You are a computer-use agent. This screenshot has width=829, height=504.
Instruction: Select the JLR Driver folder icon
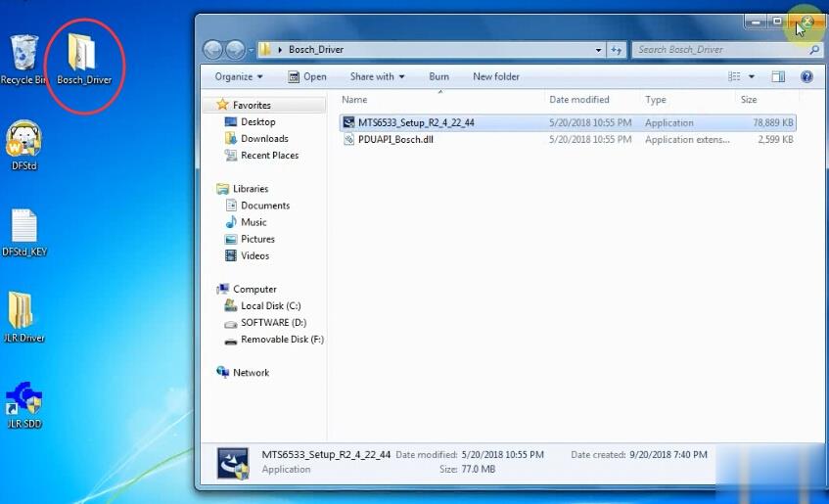tap(23, 316)
